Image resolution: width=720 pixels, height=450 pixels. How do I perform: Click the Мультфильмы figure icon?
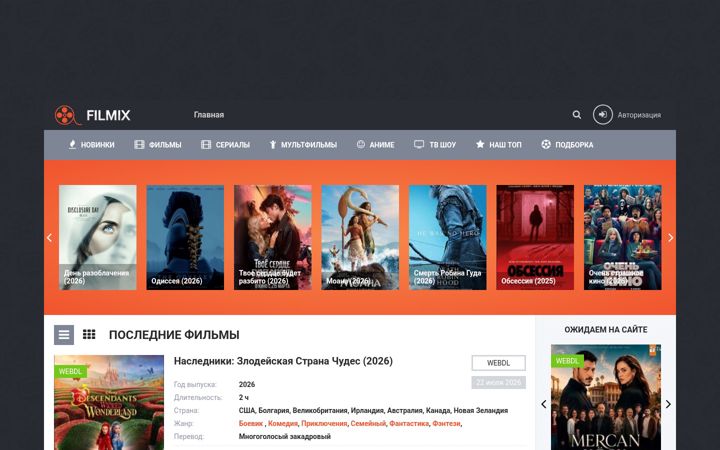pos(273,145)
